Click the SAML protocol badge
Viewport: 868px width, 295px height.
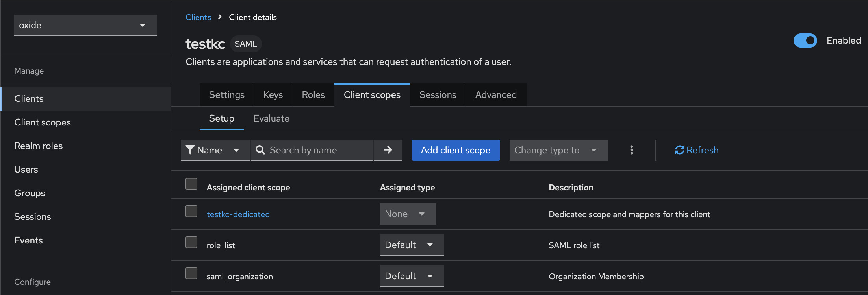(246, 44)
